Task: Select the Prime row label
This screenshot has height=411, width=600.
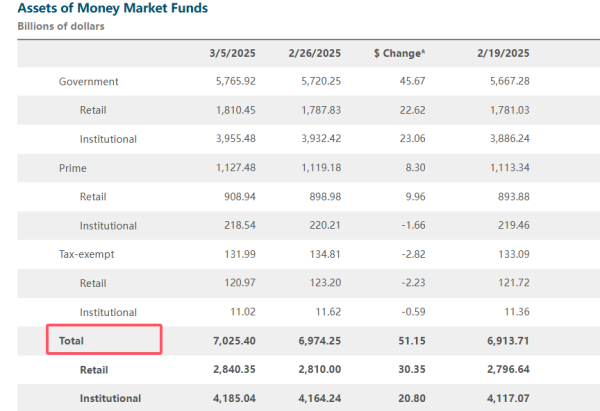Action: pyautogui.click(x=72, y=168)
